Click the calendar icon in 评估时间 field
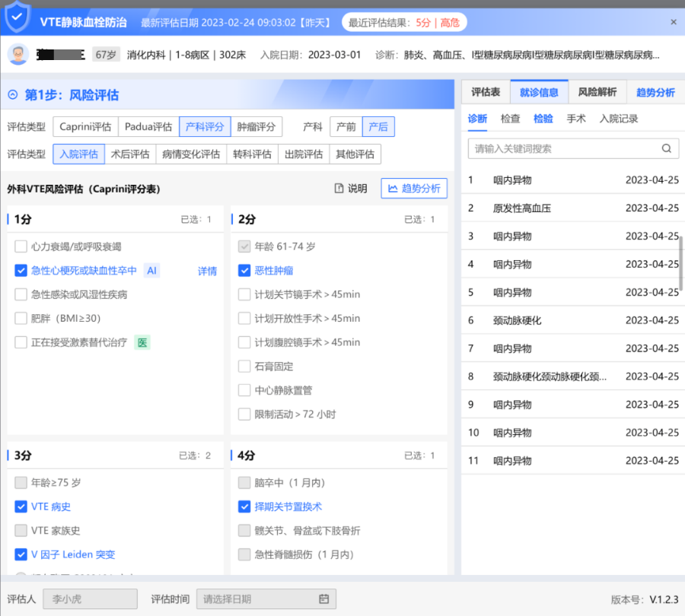 pyautogui.click(x=323, y=599)
